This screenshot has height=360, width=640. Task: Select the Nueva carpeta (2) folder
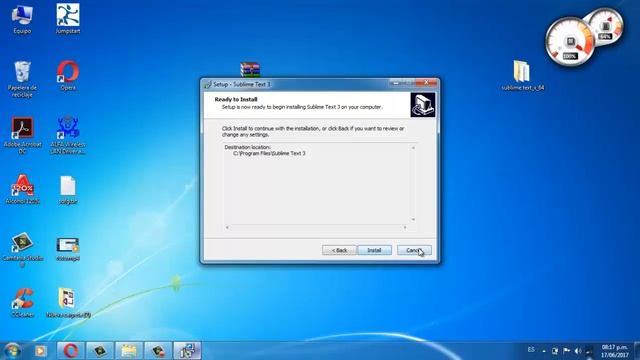click(x=68, y=303)
